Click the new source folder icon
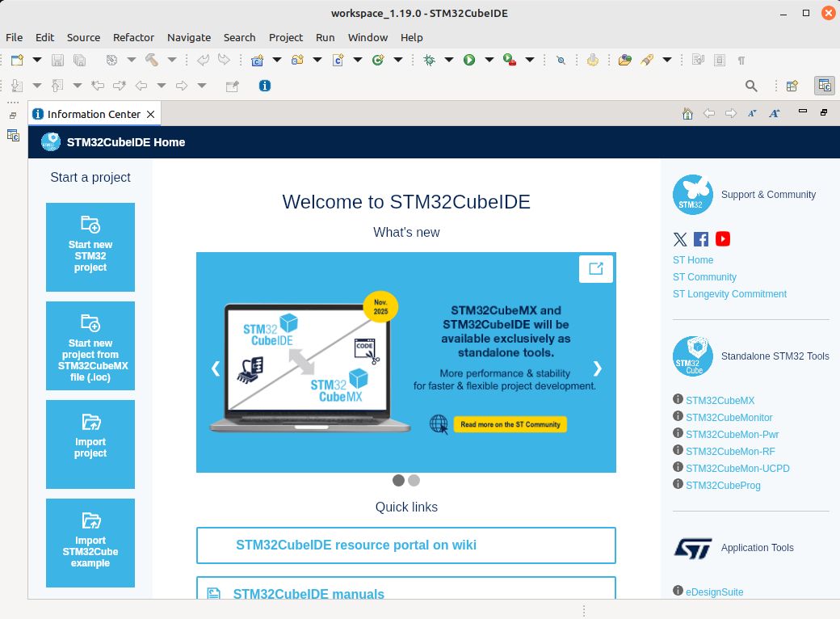 (x=297, y=60)
